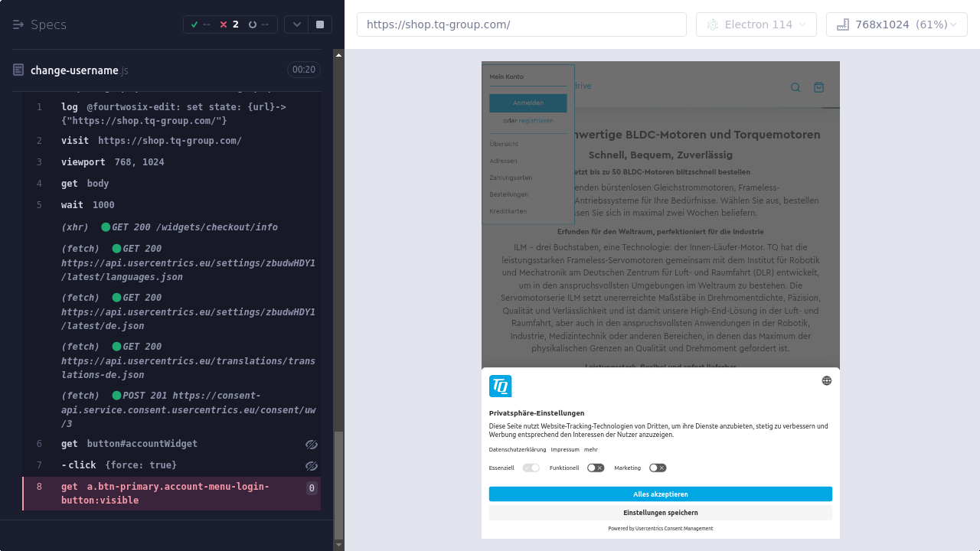Click the URL address field

[x=521, y=24]
